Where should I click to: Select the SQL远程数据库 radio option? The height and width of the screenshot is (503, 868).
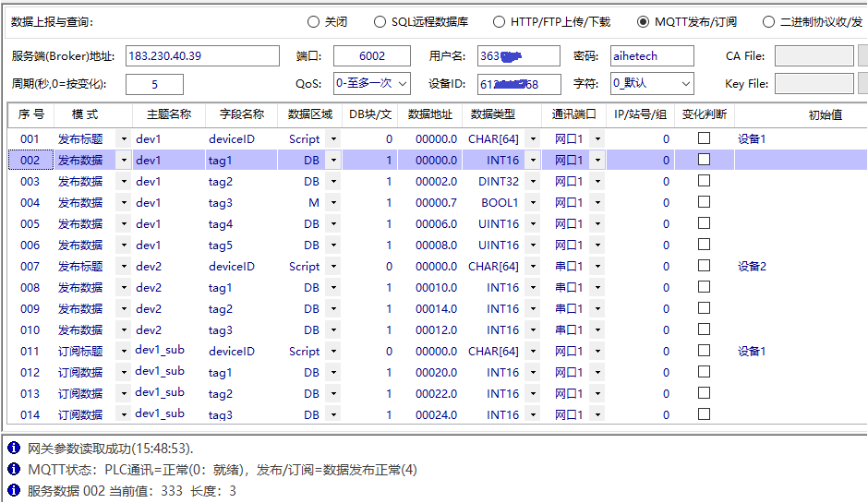coord(380,22)
